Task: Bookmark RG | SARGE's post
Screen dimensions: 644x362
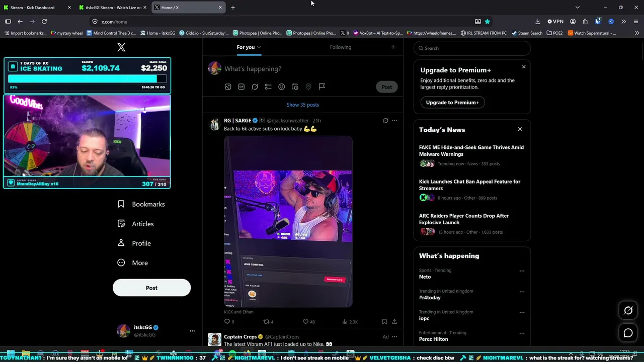Action: click(384, 322)
